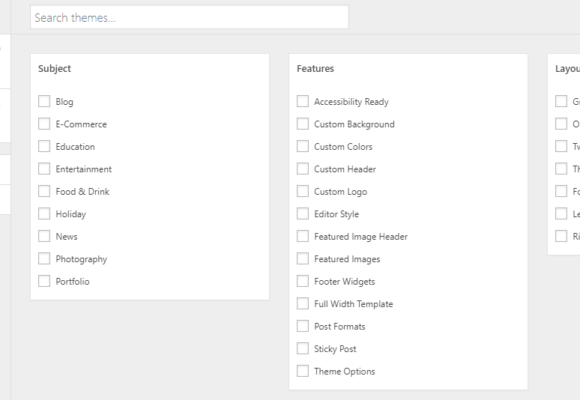Image resolution: width=580 pixels, height=400 pixels.
Task: Tick the Education checkbox
Action: tap(44, 146)
